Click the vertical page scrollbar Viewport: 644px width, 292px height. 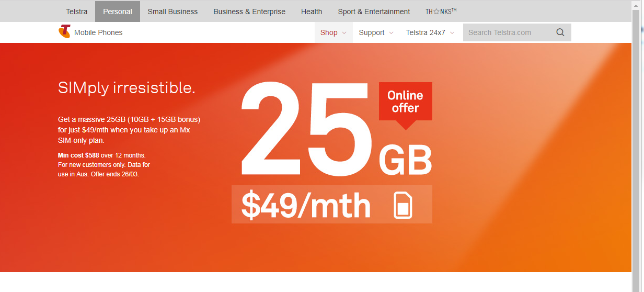[x=638, y=146]
